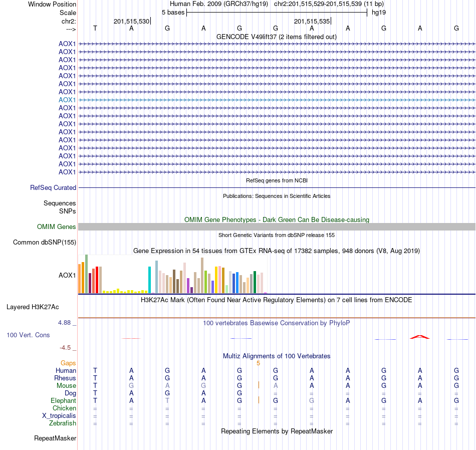The height and width of the screenshot is (450, 476).
Task: Click the T base in Rhesus alignment row
Action: (x=95, y=378)
